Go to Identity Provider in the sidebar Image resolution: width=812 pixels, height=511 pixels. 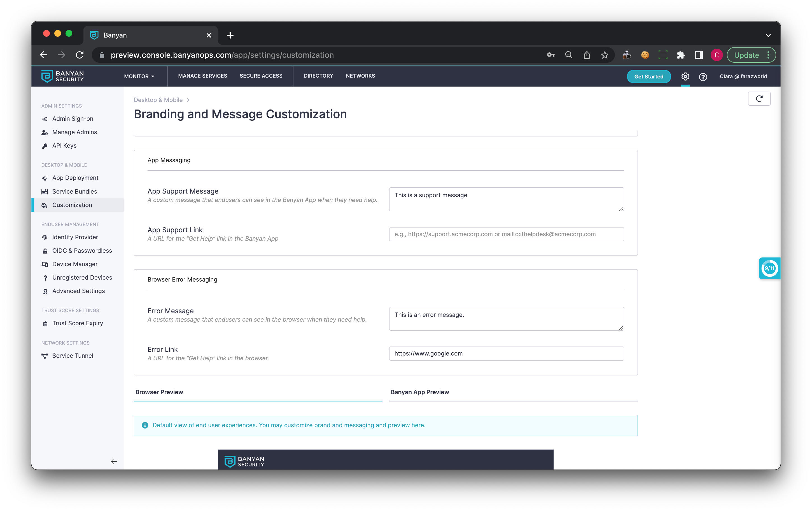coord(75,237)
